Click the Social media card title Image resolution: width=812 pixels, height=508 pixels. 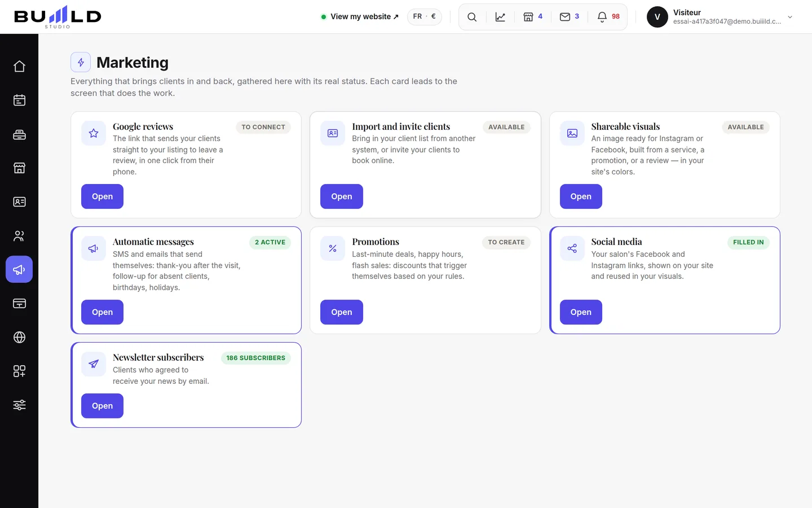616,242
